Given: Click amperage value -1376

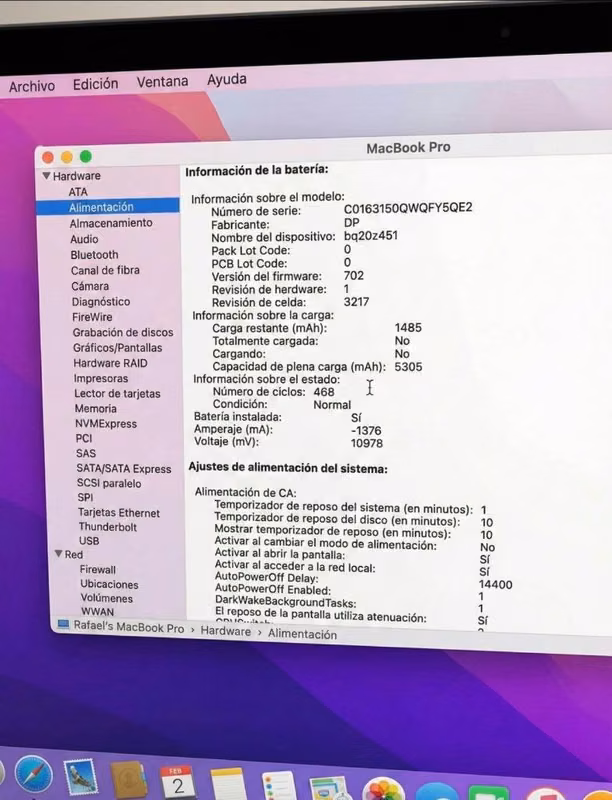Looking at the screenshot, I should click(366, 431).
